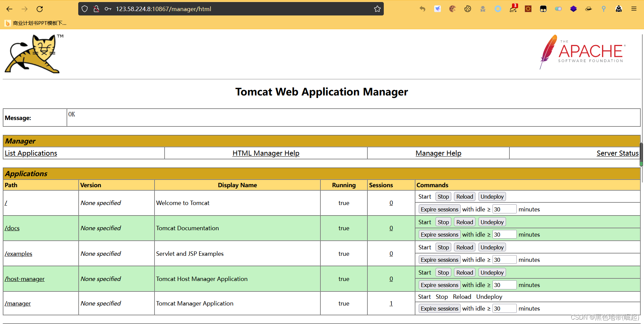
Task: Click the back navigation arrow
Action: pos(9,9)
